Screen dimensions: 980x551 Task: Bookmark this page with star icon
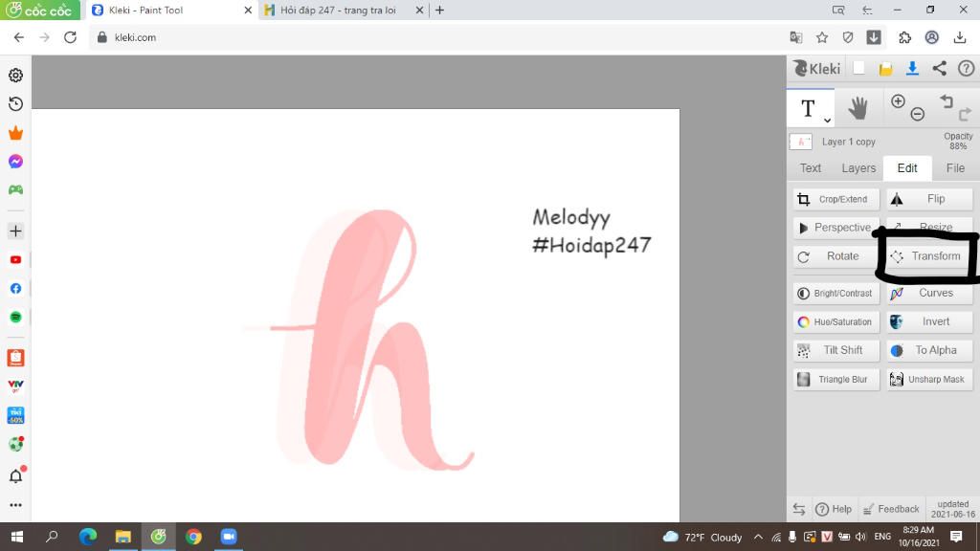[822, 37]
